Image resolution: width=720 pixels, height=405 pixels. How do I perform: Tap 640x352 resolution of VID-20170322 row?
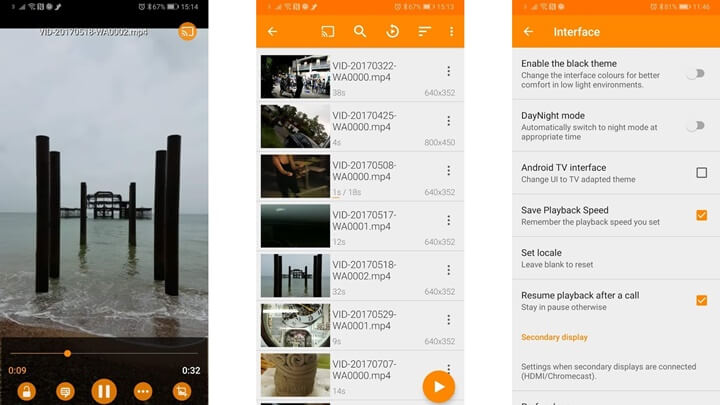(439, 93)
